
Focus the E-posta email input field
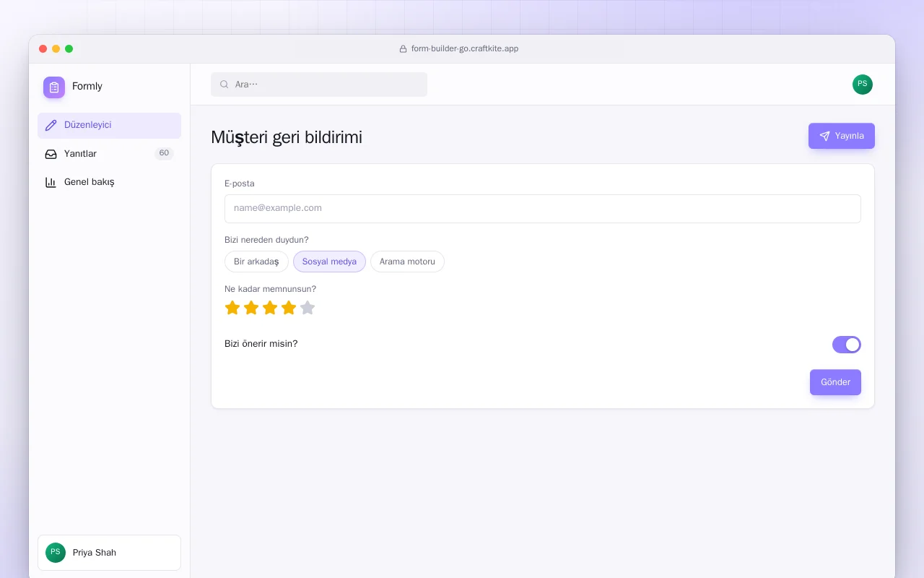(543, 208)
